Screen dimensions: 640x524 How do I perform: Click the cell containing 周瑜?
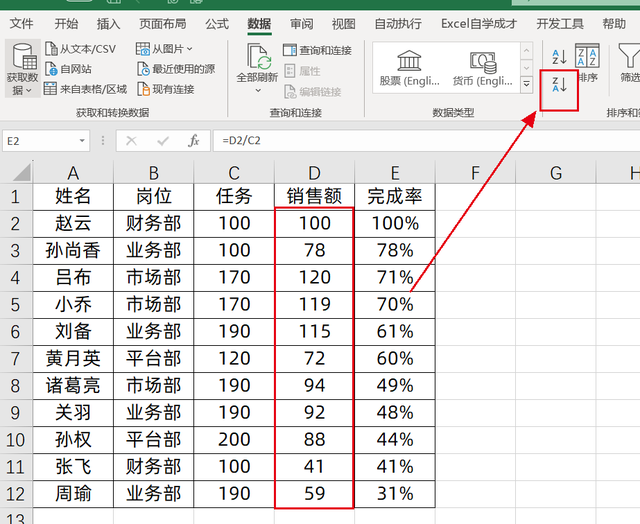pos(73,494)
